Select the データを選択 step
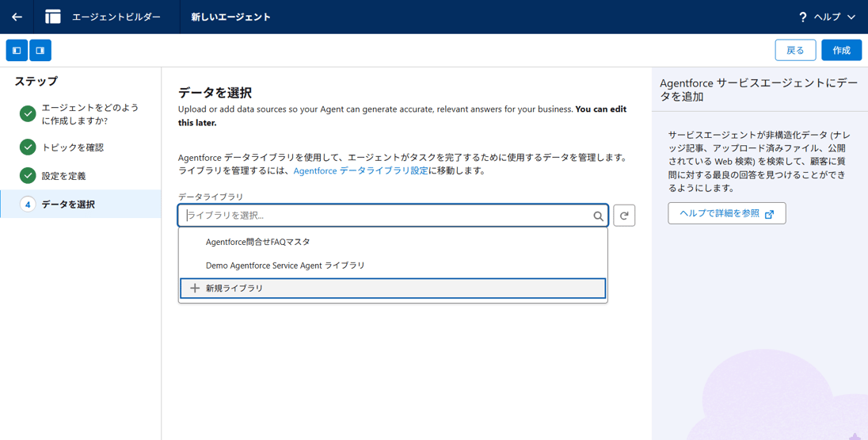The width and height of the screenshot is (868, 440). click(x=81, y=204)
